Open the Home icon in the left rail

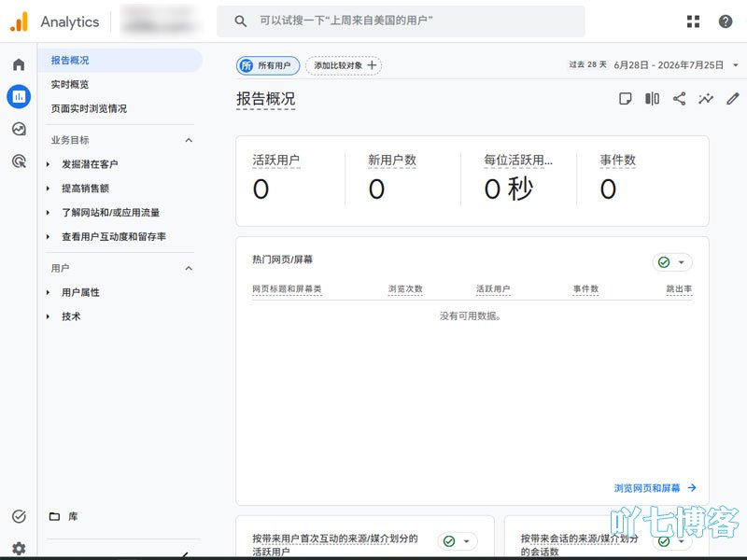[x=19, y=64]
